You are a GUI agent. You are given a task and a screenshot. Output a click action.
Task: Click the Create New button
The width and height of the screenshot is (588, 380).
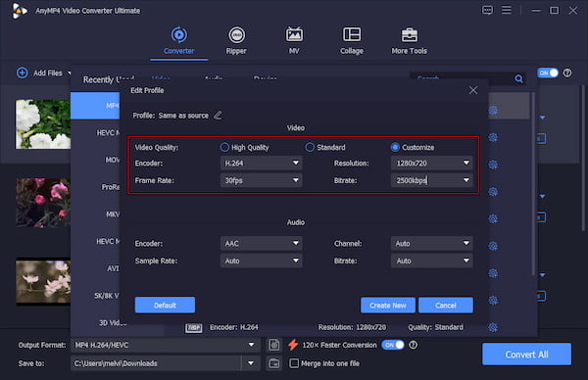[x=388, y=305]
